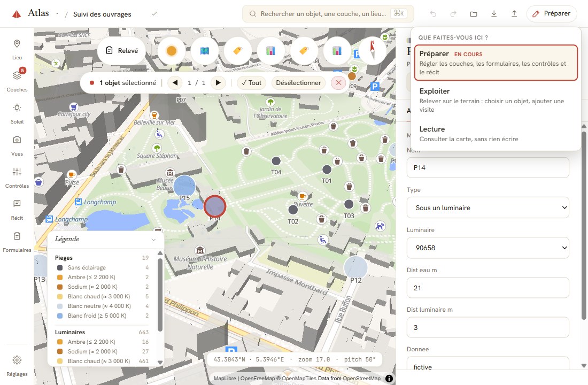Click the Sans éclairage legend color swatch

60,267
